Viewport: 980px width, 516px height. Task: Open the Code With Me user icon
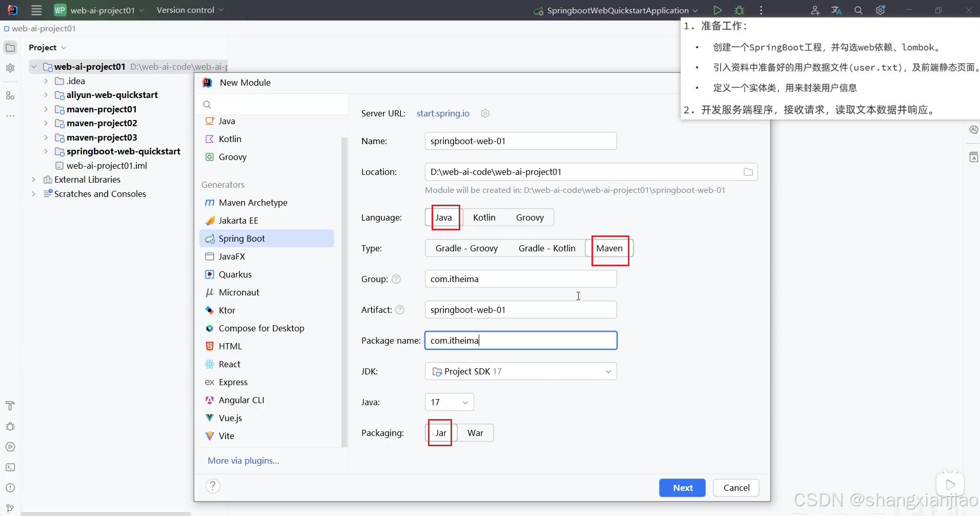click(815, 10)
